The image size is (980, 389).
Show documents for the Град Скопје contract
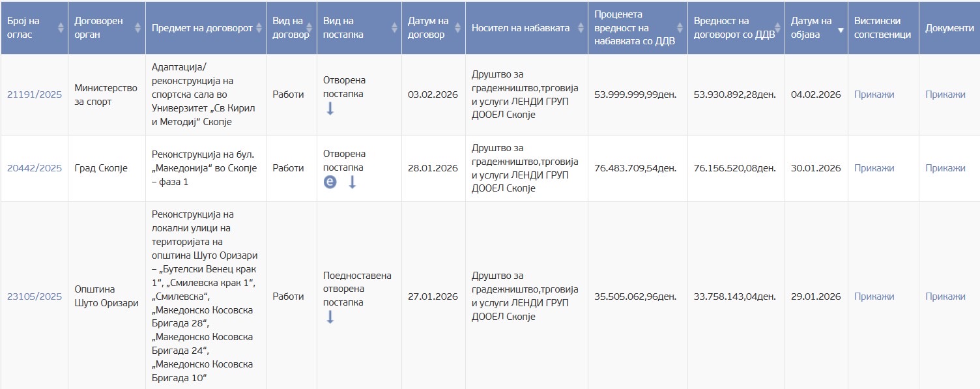click(945, 168)
